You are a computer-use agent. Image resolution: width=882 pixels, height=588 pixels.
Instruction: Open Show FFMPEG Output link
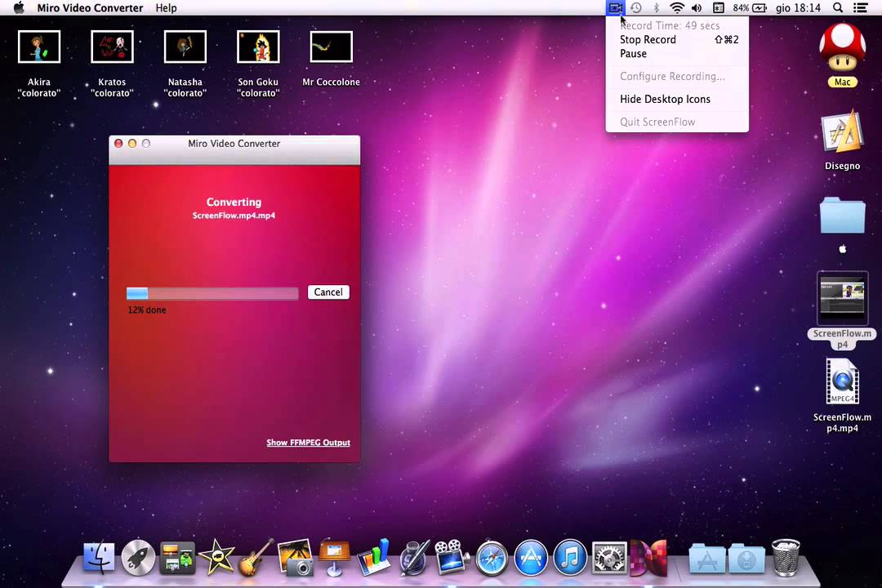pos(308,443)
